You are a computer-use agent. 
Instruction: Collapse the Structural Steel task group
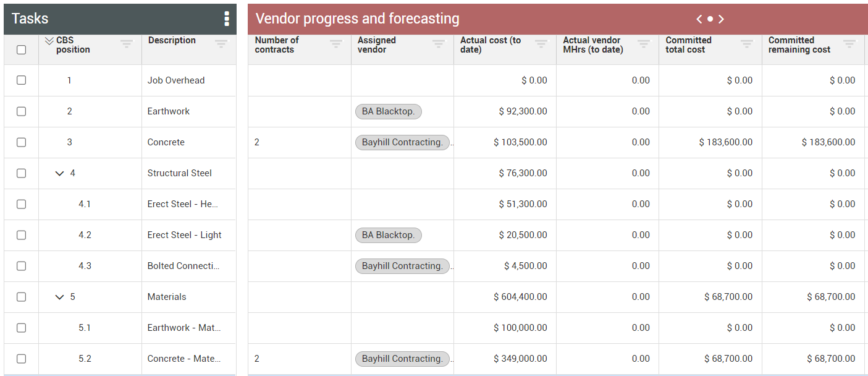[59, 173]
